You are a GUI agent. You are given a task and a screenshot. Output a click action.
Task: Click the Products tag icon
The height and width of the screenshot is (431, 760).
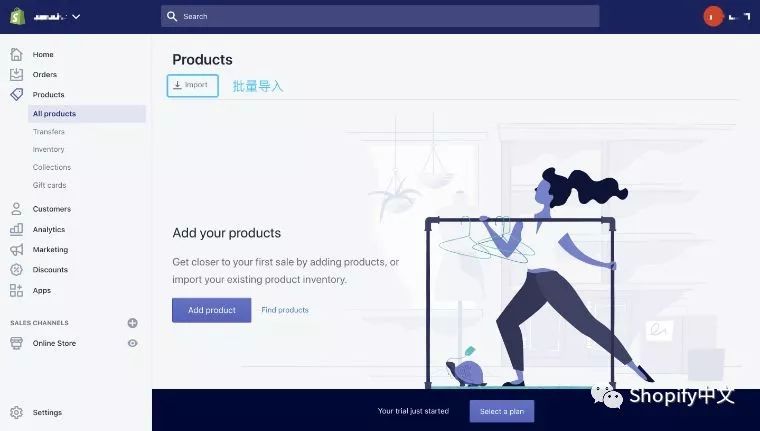pyautogui.click(x=16, y=94)
